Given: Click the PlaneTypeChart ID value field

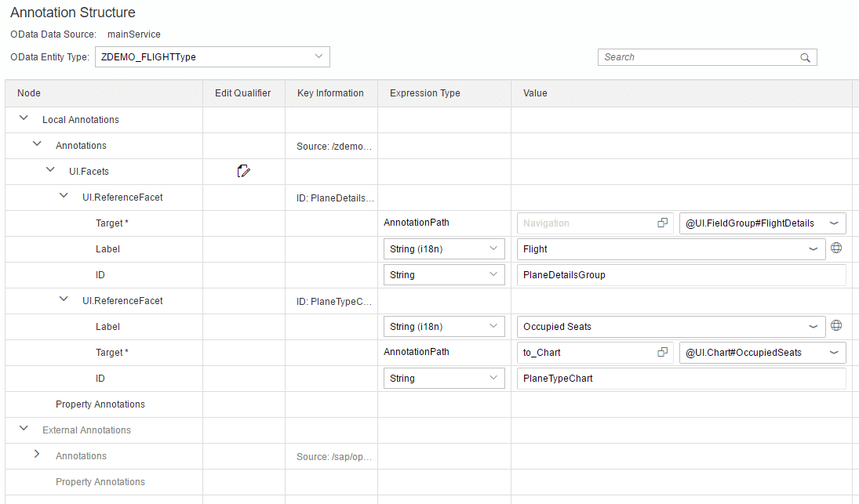Looking at the screenshot, I should pos(681,378).
